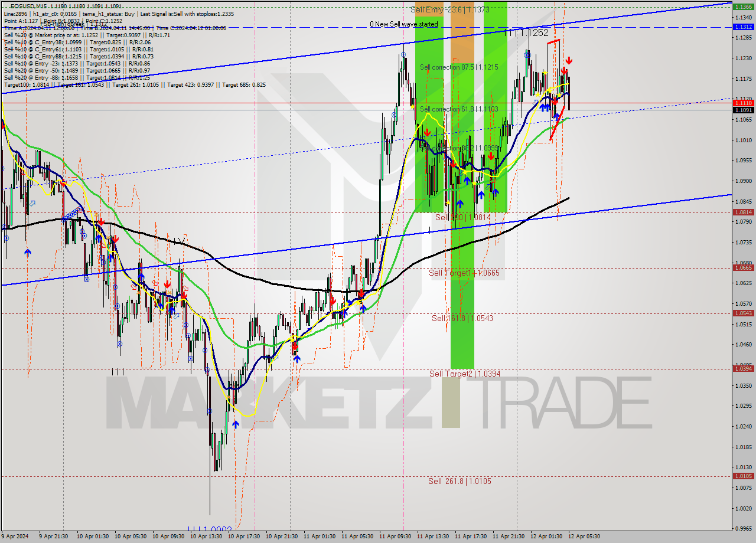Click the red 1.0105 price tag on axis
Viewport: 756px width, 543px height.
(742, 476)
